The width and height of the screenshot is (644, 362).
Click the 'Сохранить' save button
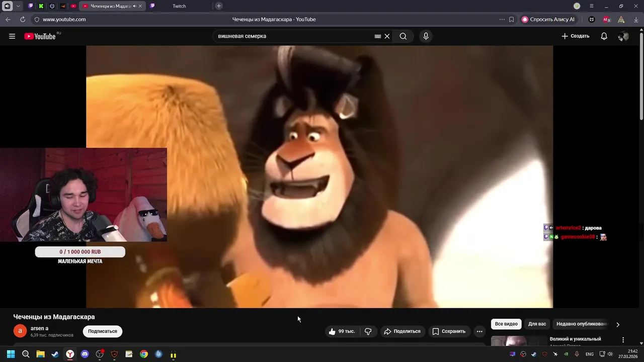pyautogui.click(x=449, y=331)
